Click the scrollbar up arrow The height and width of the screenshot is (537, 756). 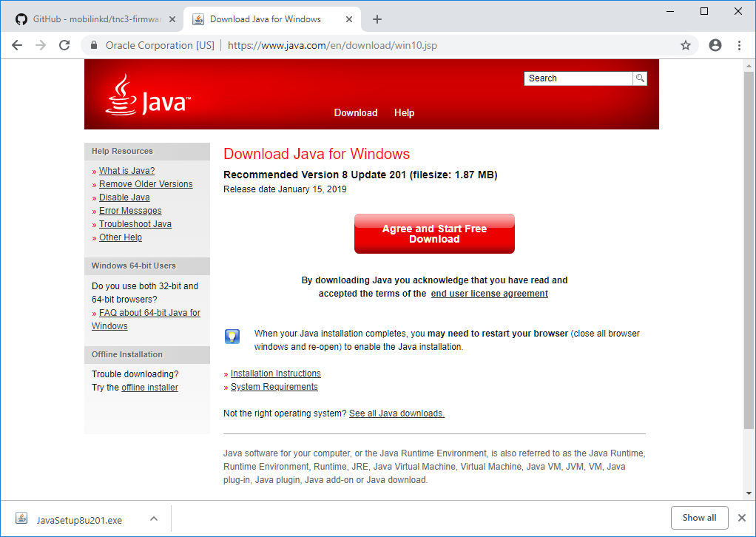pos(749,66)
